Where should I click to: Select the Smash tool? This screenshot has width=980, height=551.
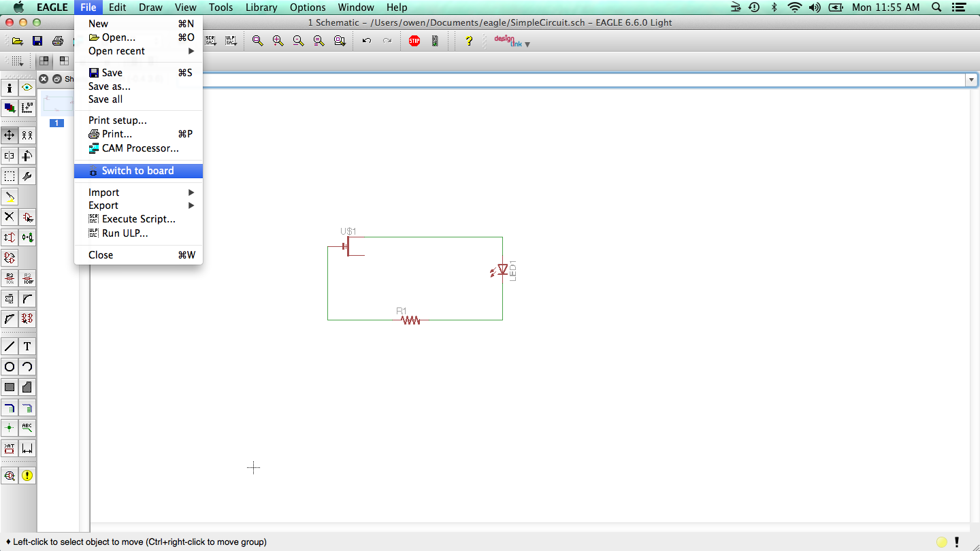tap(10, 299)
